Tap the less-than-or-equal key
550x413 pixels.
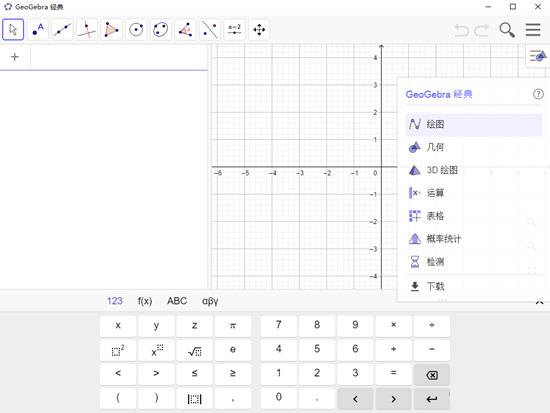coord(194,374)
